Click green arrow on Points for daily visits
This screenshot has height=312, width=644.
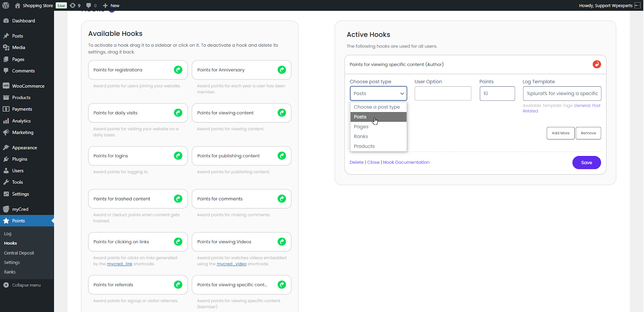click(178, 113)
